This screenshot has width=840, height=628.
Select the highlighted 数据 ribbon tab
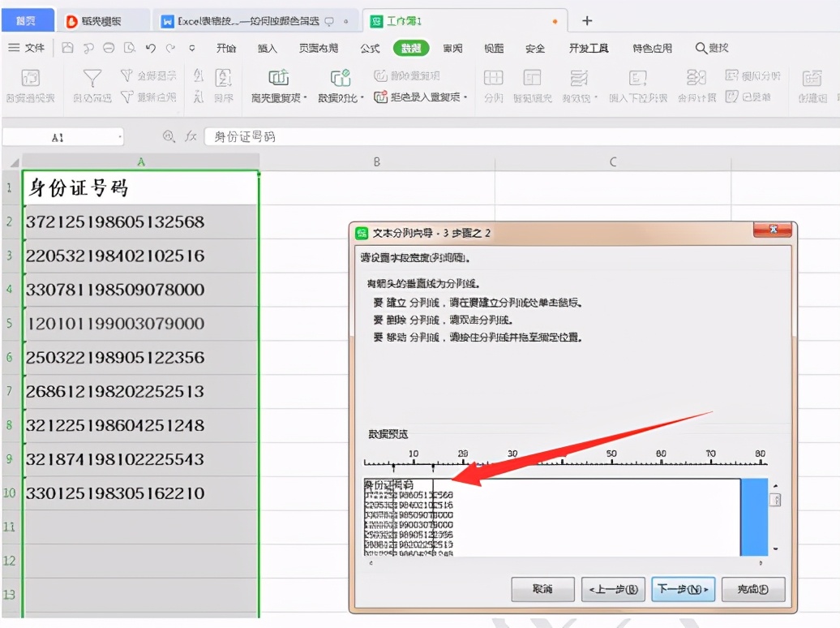[411, 48]
